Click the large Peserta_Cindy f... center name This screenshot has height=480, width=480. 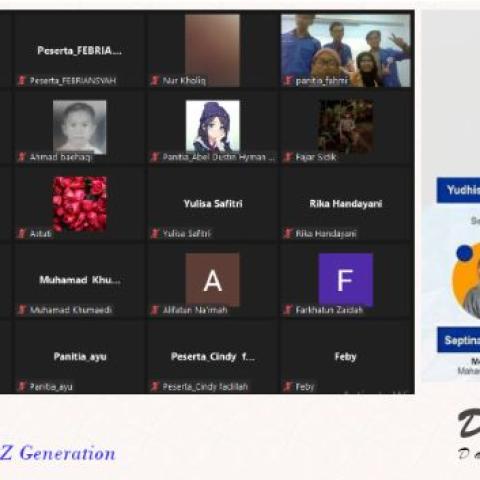213,357
